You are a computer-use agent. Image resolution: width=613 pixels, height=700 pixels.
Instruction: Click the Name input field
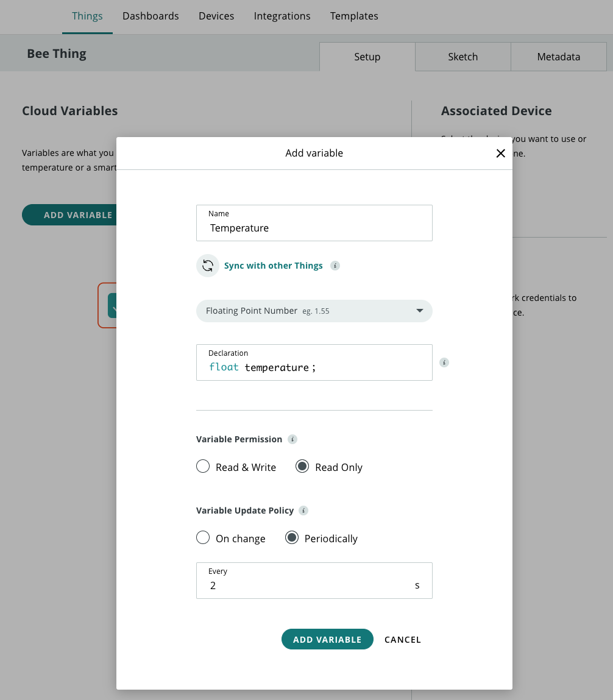(314, 228)
